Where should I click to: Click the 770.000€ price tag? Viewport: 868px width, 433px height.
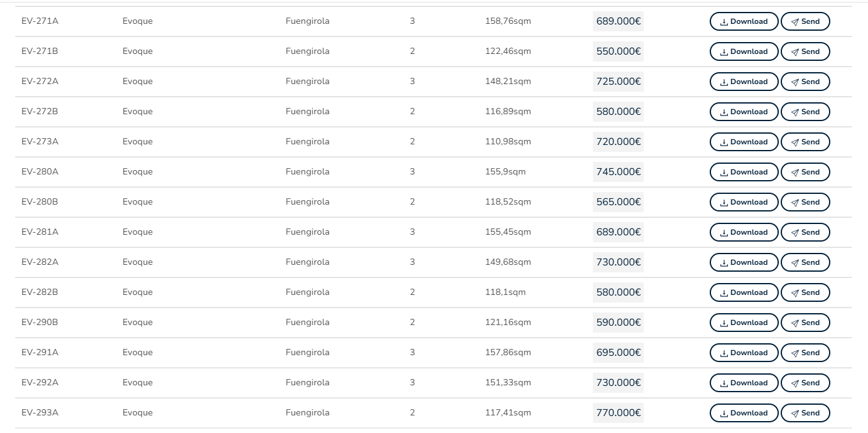(x=618, y=413)
